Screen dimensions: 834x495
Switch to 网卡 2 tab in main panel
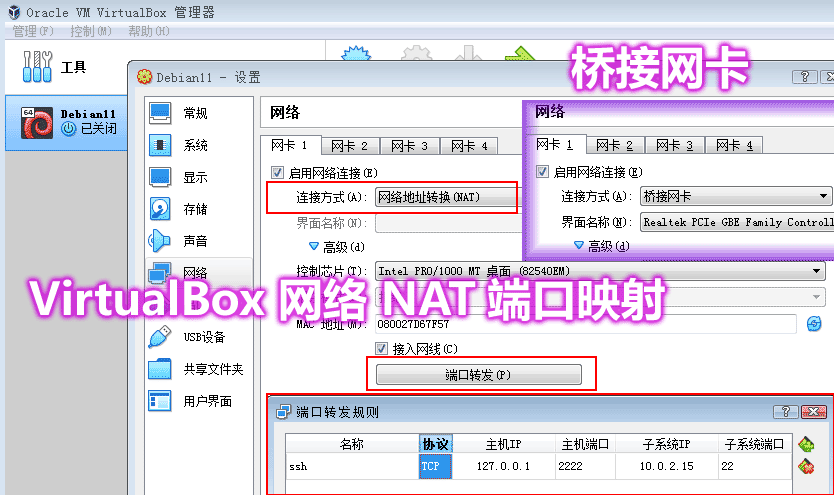(350, 146)
